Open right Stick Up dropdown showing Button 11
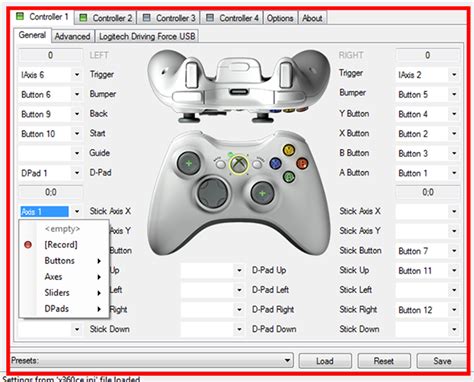Screen dimensions: 474x382 [x=428, y=270]
